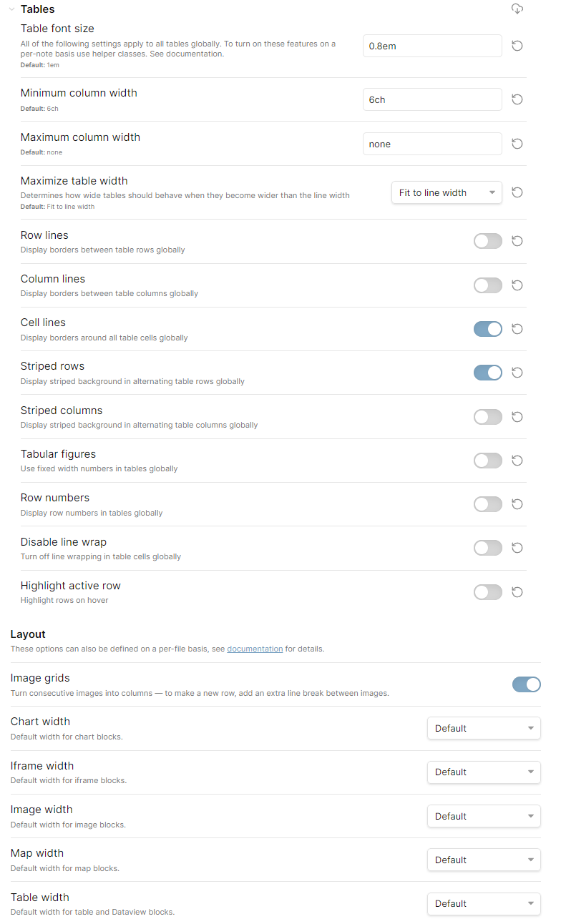Image resolution: width=561 pixels, height=924 pixels.
Task: Reset the Tabular figures setting
Action: click(x=517, y=461)
